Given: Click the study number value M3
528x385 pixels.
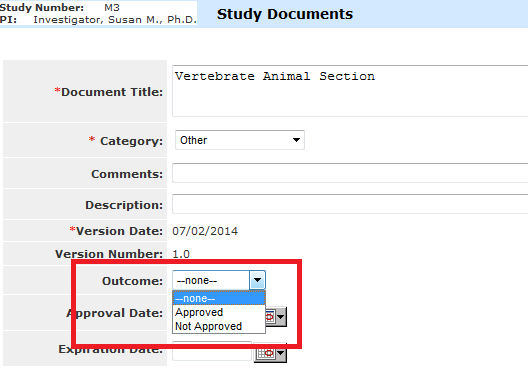Looking at the screenshot, I should tap(112, 7).
